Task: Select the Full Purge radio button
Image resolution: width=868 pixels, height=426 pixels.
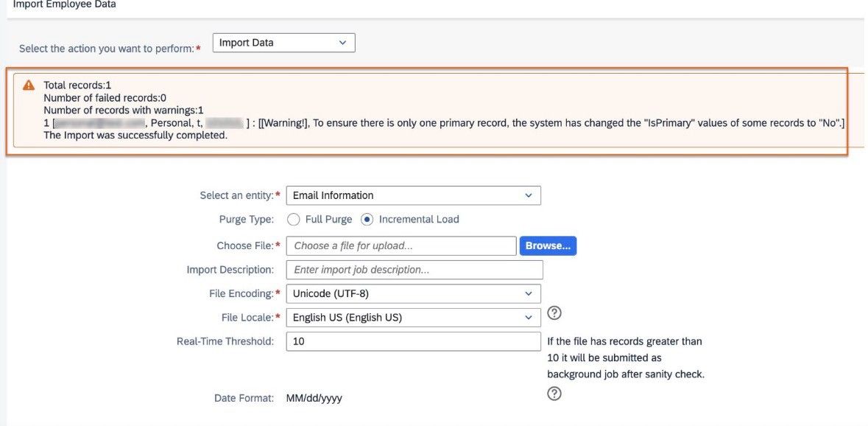Action: point(294,220)
